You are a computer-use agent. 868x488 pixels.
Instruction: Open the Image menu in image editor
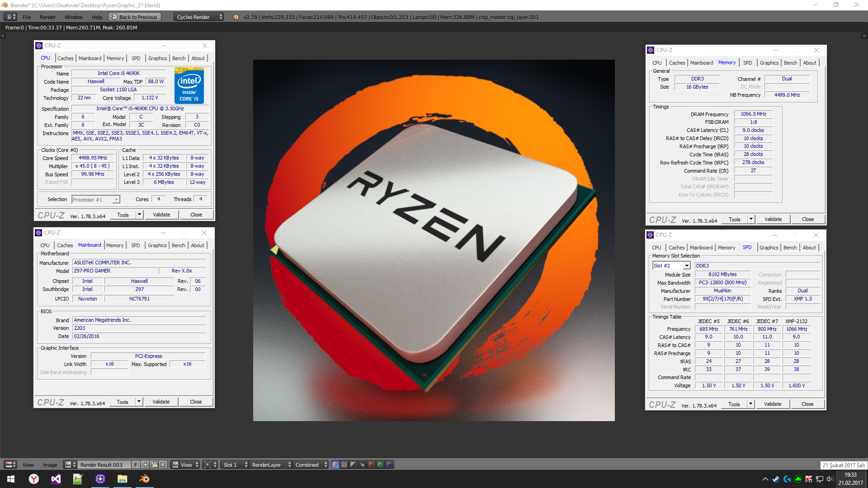click(x=50, y=465)
